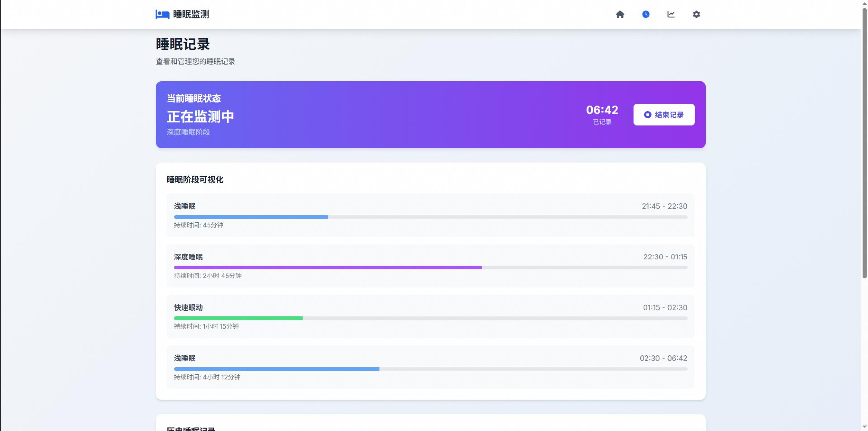Select the clock records icon

click(646, 14)
